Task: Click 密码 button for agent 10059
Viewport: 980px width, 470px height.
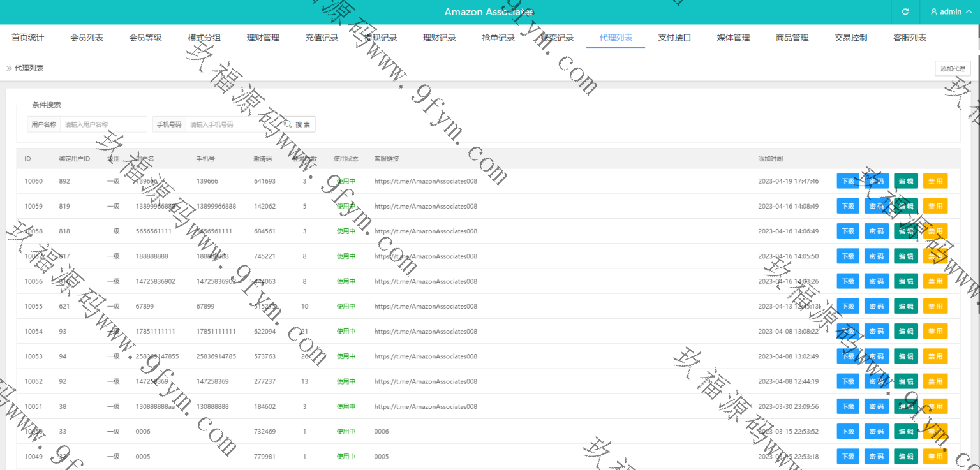Action: coord(876,206)
